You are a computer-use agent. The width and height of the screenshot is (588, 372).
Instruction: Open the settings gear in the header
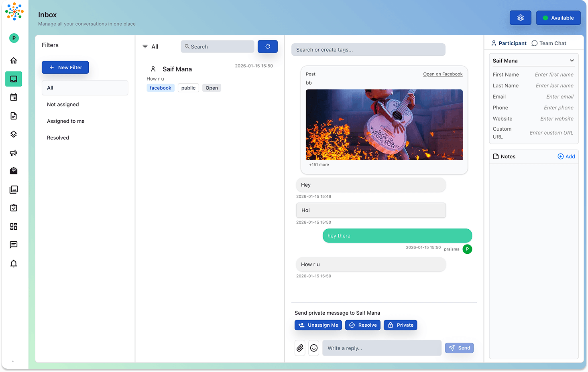[520, 18]
